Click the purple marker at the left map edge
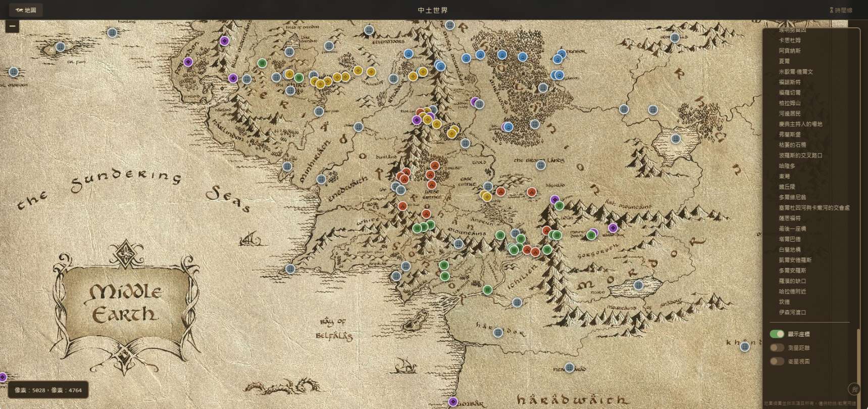868x409 pixels. 3,377
